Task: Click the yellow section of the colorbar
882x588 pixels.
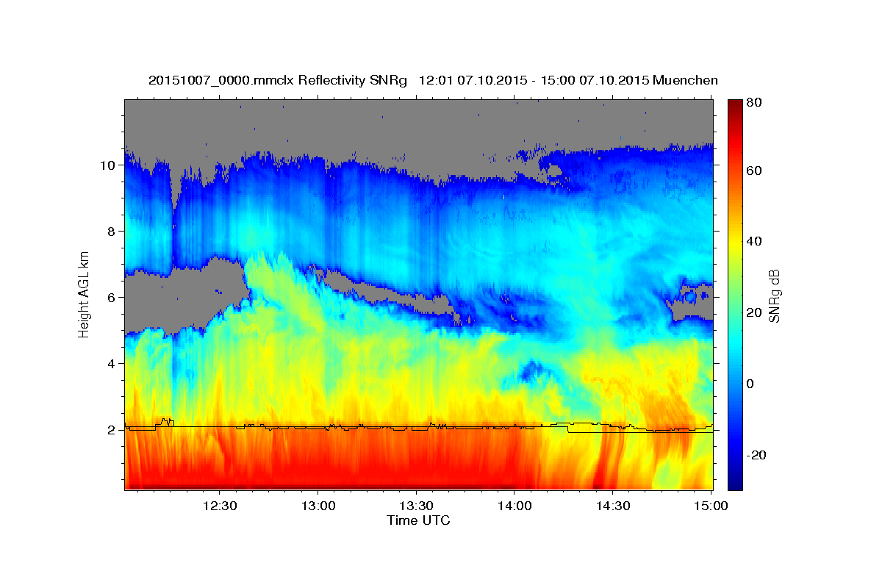Action: click(735, 243)
